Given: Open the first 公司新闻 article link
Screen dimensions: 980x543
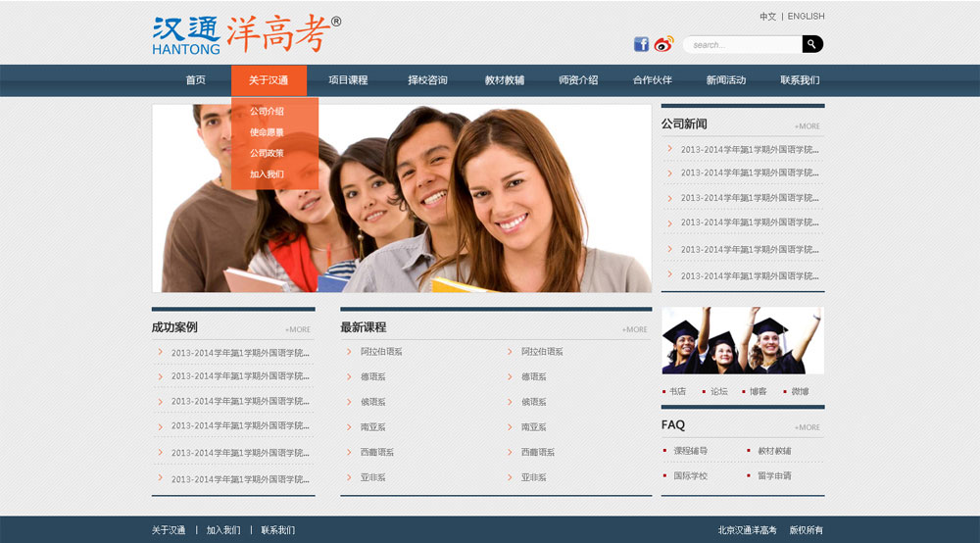Looking at the screenshot, I should (750, 149).
